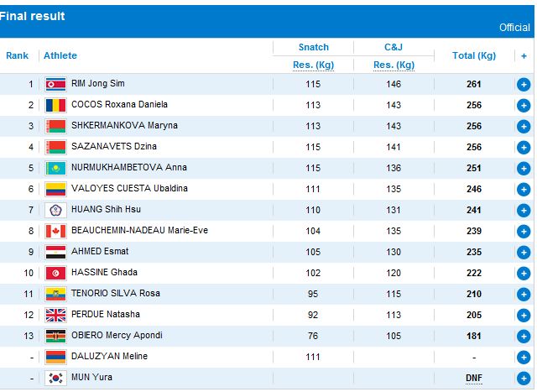Expand HUANG Shih Hsu's result details

[523, 210]
